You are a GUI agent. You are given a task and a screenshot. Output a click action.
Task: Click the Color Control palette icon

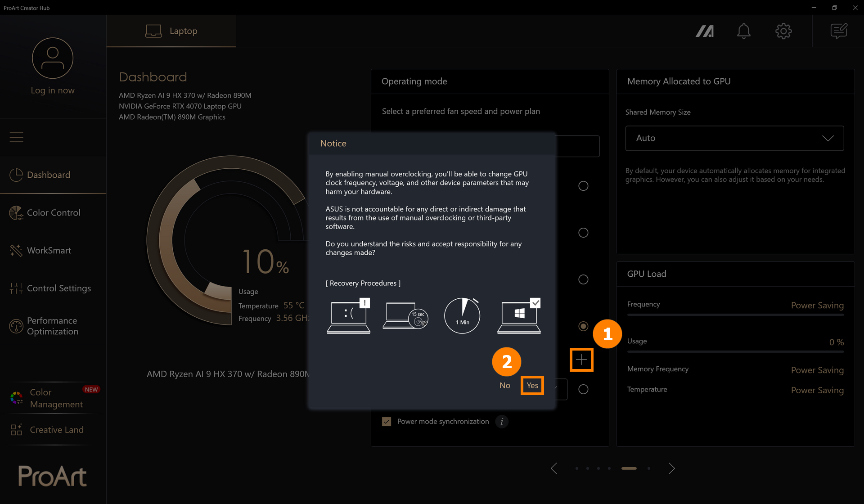coord(16,212)
